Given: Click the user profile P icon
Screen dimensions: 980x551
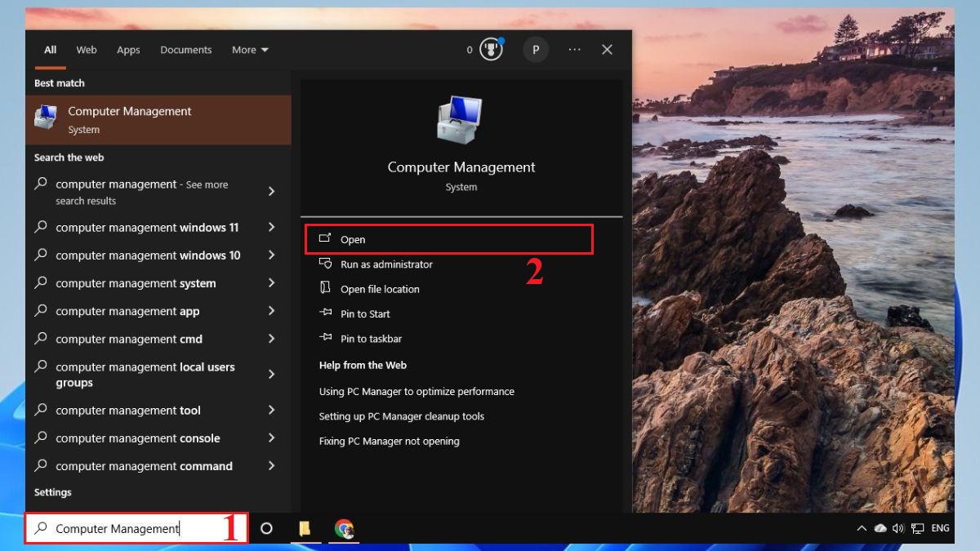Looking at the screenshot, I should [536, 49].
